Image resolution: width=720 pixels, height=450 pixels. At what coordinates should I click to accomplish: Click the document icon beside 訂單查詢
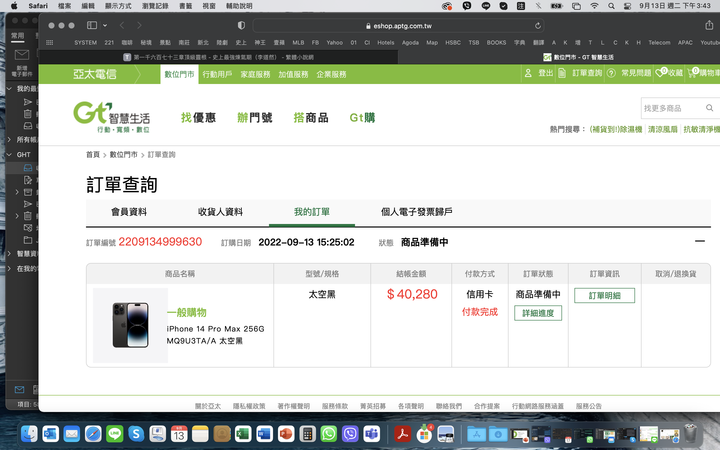coord(562,73)
